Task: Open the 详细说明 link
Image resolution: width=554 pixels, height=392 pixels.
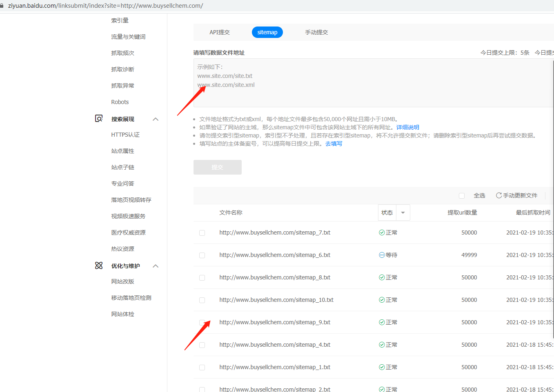Action: coord(407,127)
